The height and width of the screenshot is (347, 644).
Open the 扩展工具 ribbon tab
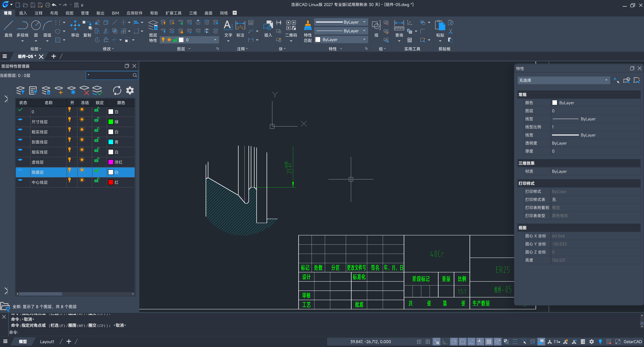(173, 13)
